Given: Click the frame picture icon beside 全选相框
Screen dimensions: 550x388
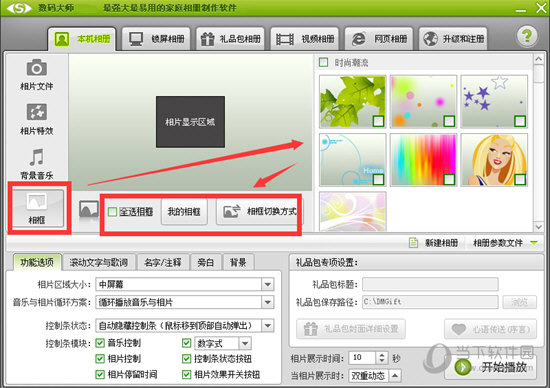Looking at the screenshot, I should [89, 210].
